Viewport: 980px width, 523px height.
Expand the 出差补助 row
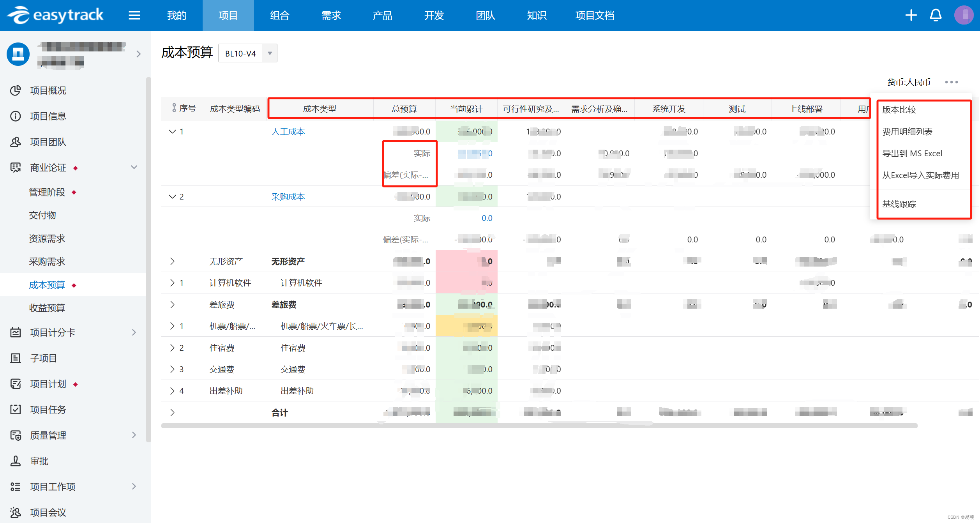point(172,390)
